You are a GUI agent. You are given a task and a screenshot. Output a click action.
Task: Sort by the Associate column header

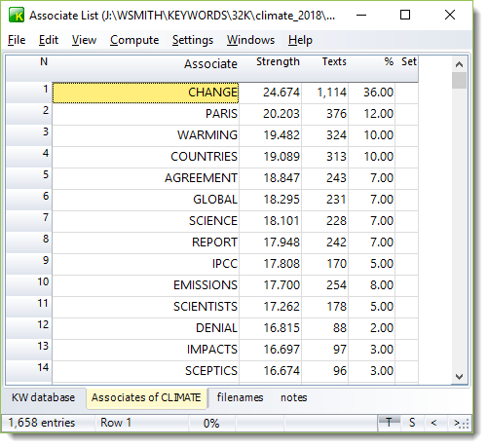[145, 68]
